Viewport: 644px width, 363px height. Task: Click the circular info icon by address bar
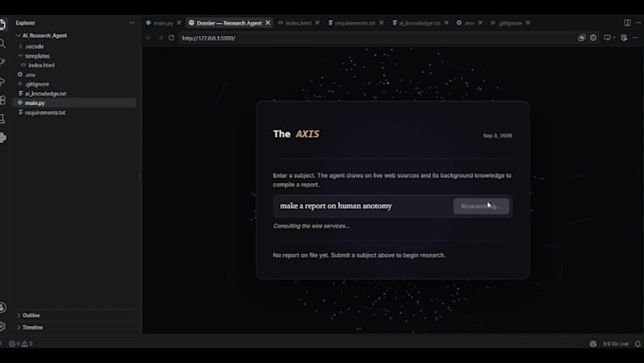[x=593, y=38]
